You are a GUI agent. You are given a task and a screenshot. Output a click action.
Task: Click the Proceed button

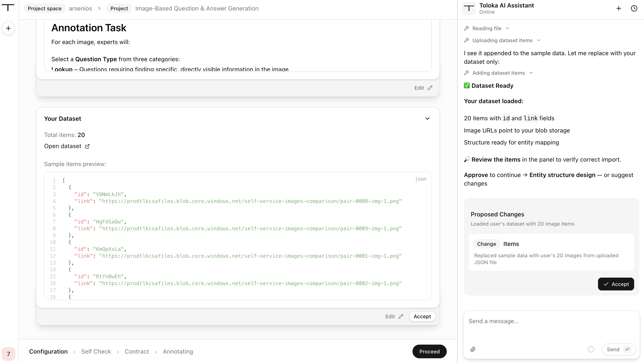[x=429, y=351]
